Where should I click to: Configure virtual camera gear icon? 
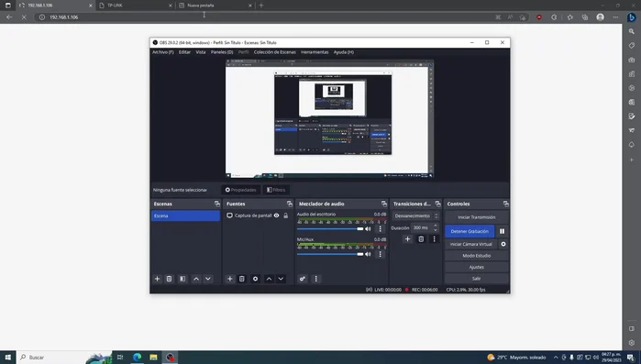click(x=503, y=244)
